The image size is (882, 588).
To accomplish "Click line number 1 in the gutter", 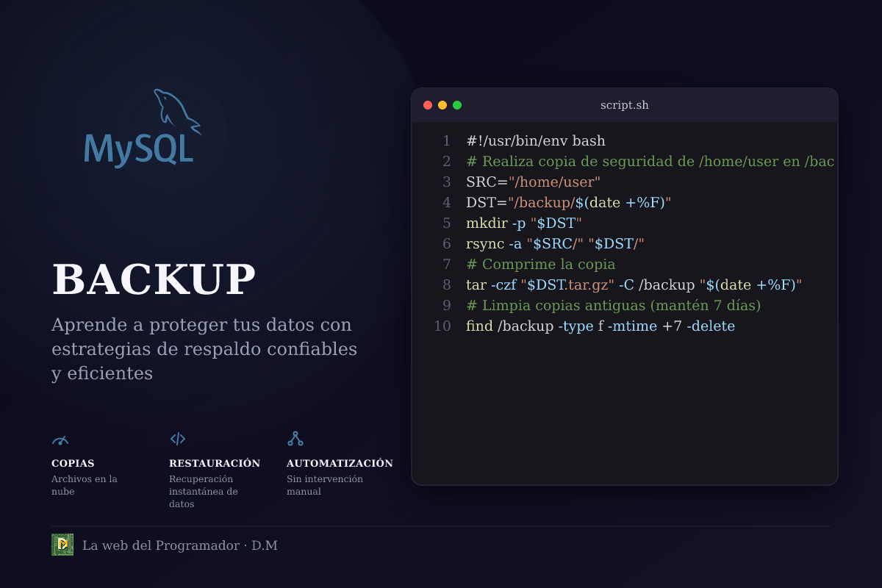I will [446, 141].
